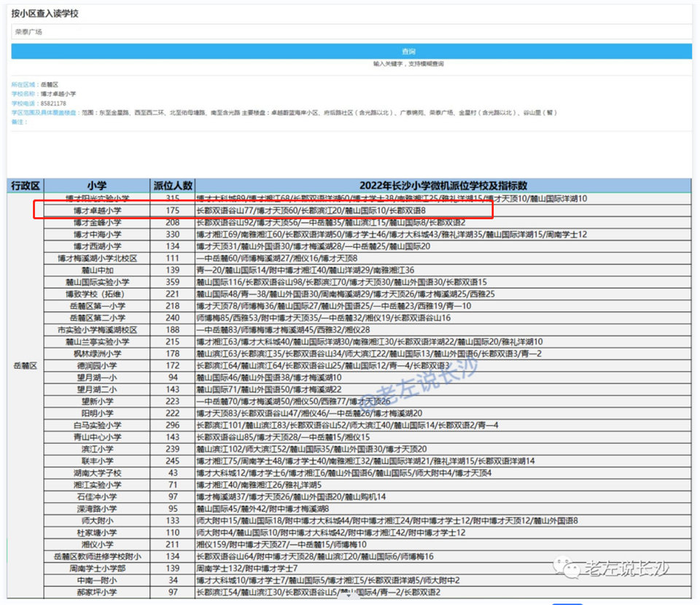Viewport: 700px width, 605px height.
Task: Select the 麓山国际实验小学 table cell
Action: (x=97, y=282)
